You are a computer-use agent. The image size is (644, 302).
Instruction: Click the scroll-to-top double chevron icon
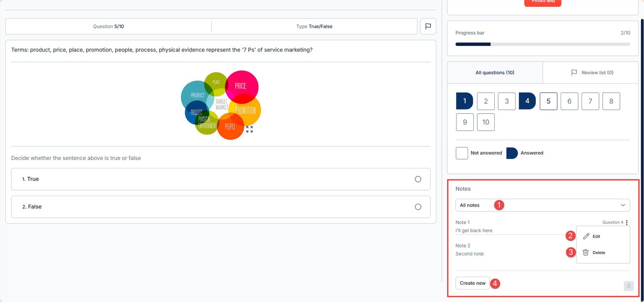pyautogui.click(x=628, y=286)
